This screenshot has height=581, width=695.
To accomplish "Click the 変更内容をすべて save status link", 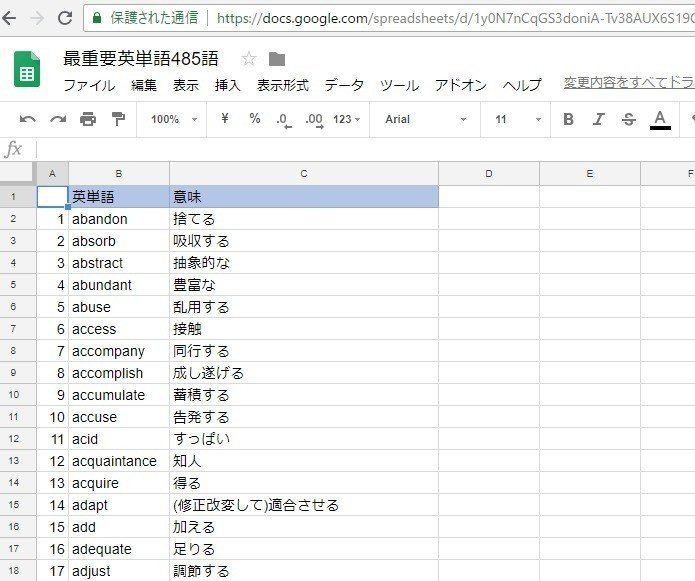I will [x=629, y=83].
